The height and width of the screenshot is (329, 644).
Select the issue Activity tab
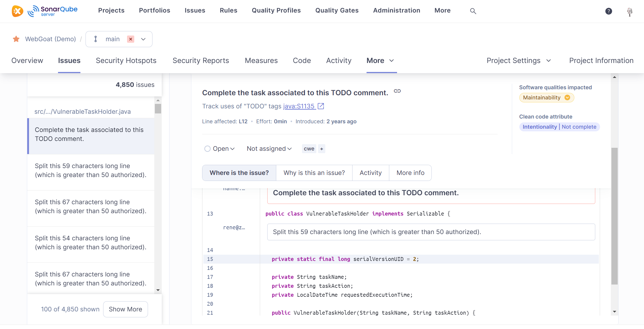click(371, 173)
